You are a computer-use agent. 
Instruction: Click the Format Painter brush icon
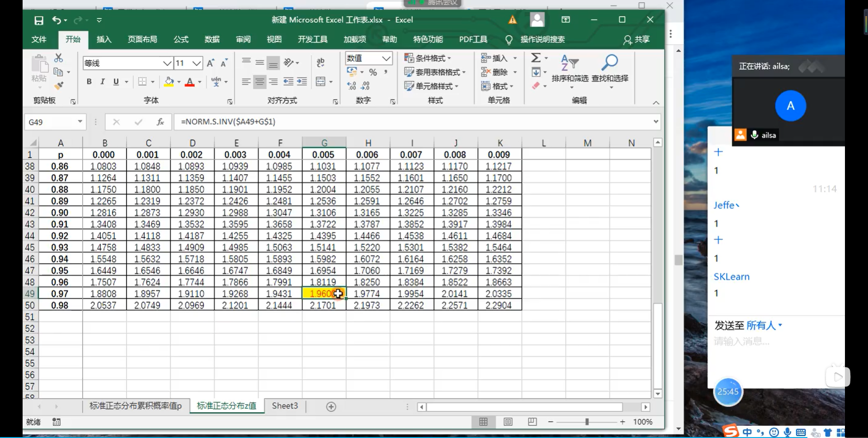(x=59, y=85)
